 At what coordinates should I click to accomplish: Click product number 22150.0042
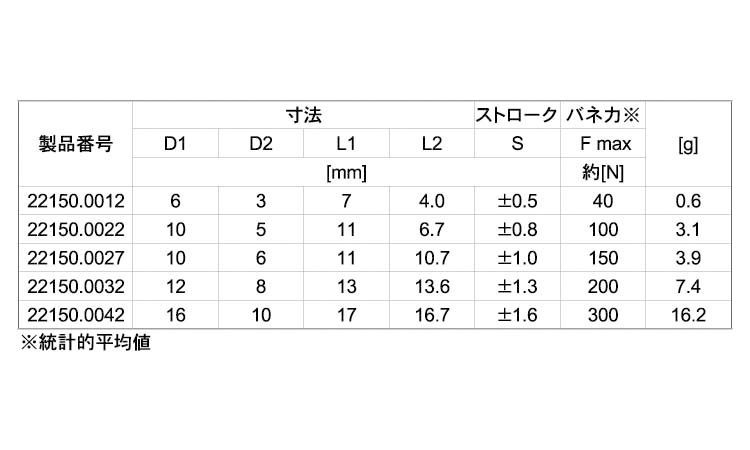click(75, 317)
